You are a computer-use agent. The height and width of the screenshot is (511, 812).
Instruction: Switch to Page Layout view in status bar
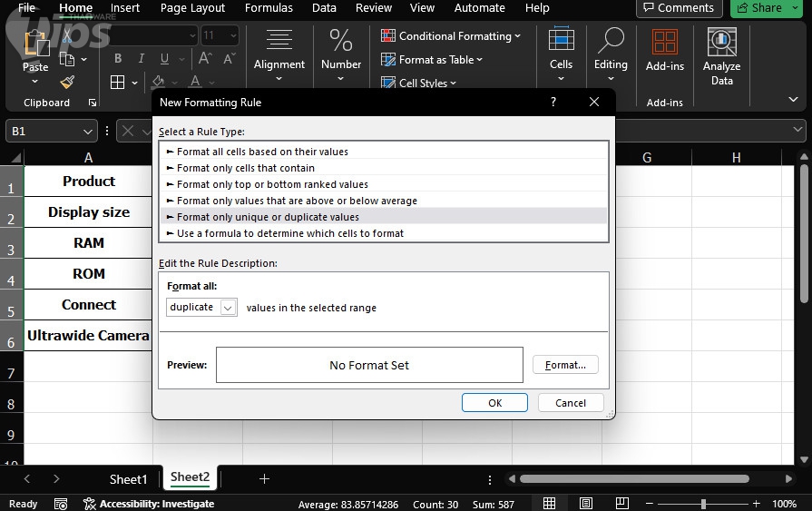[586, 504]
